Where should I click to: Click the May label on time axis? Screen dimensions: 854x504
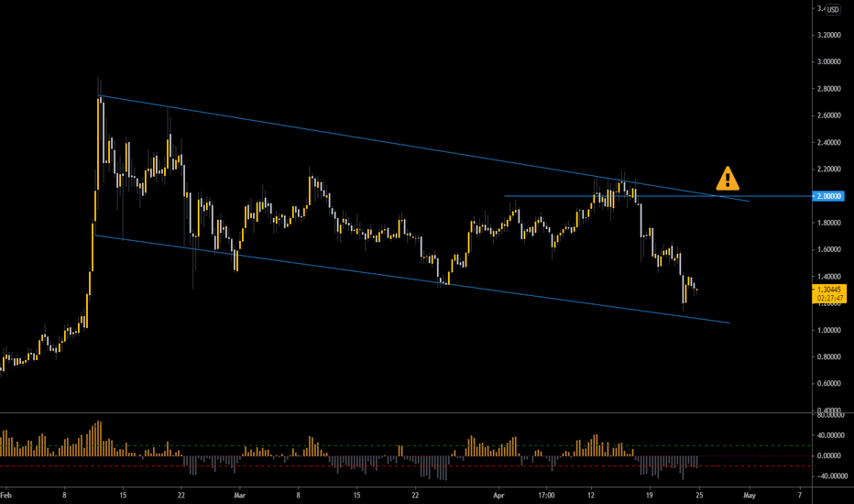750,495
